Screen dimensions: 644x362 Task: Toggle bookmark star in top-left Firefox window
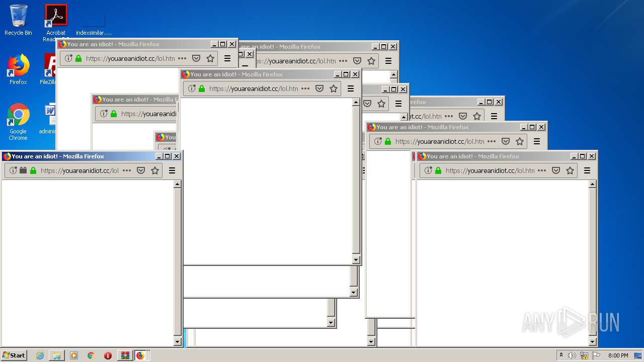(x=210, y=58)
